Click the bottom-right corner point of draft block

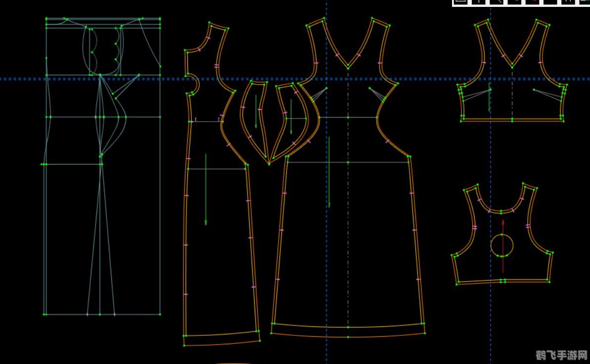click(160, 314)
